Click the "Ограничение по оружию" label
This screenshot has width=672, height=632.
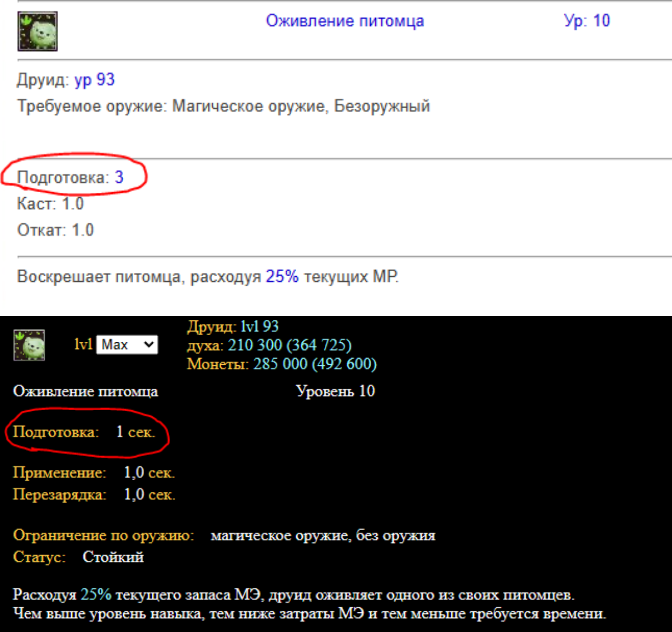[x=104, y=536]
